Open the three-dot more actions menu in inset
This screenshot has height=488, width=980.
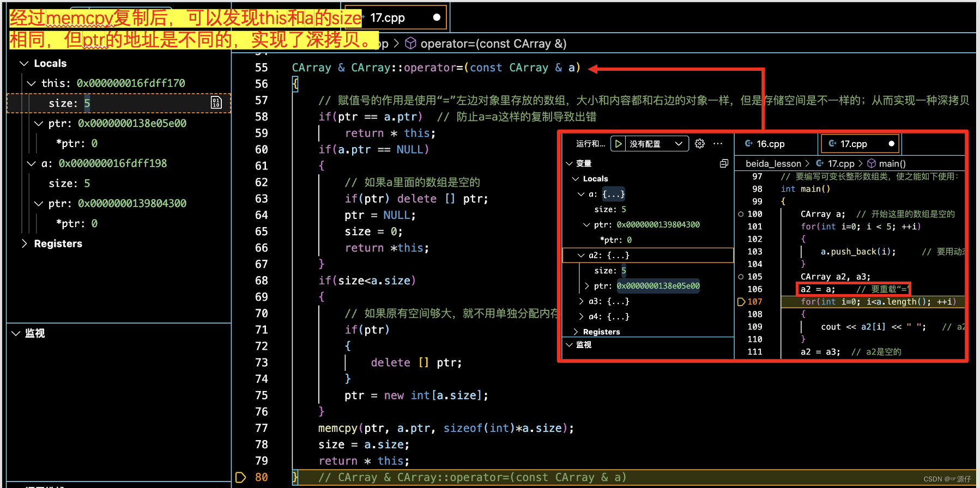tap(718, 144)
